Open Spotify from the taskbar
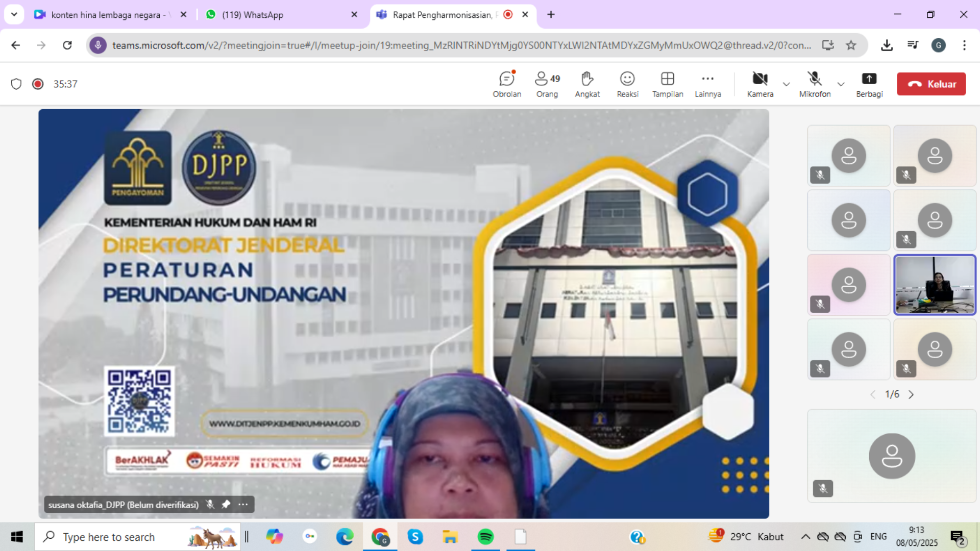980x551 pixels. (485, 537)
